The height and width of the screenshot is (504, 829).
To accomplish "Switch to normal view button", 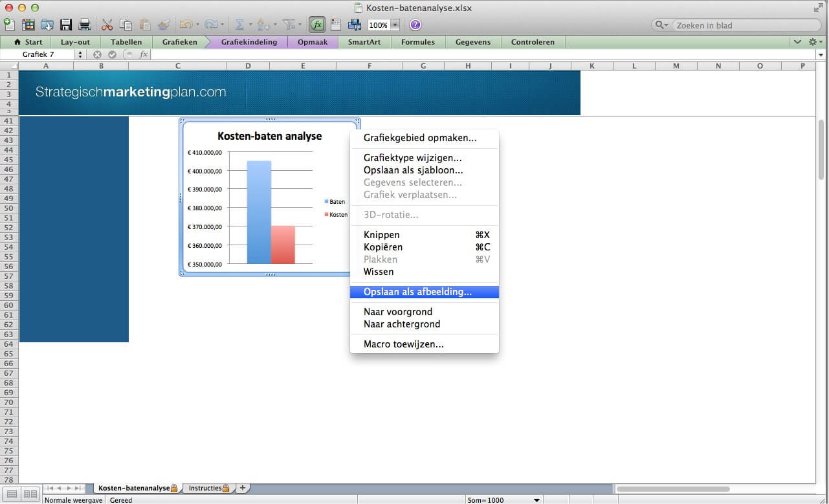I will pos(12,494).
